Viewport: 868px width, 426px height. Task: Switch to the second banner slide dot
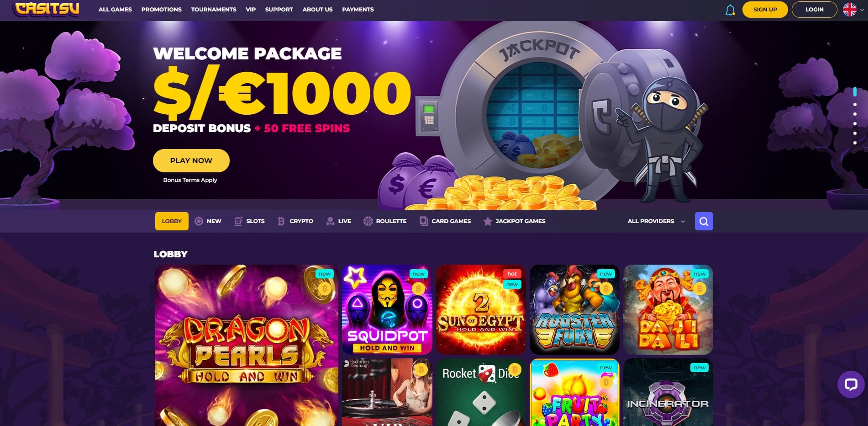[855, 105]
